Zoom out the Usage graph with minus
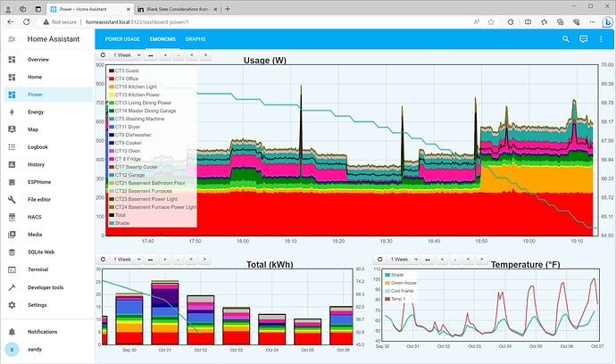Screen dimensions: 616x364 (x=179, y=55)
